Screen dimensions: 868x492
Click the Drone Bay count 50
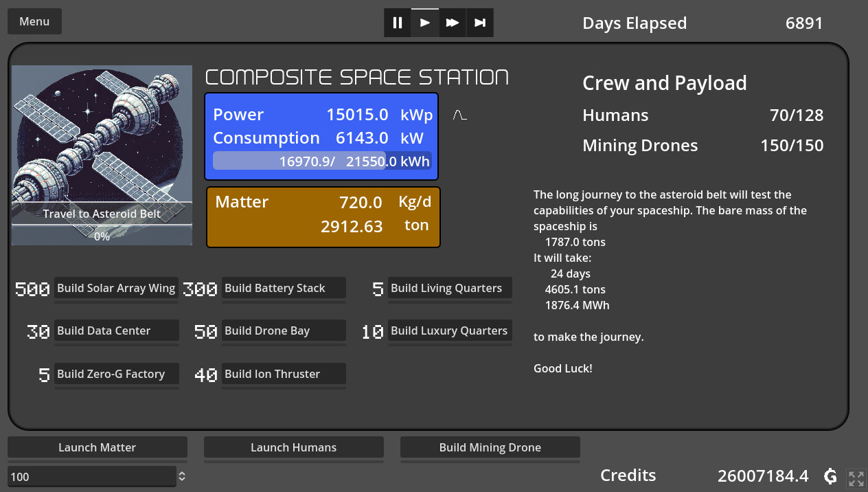206,332
